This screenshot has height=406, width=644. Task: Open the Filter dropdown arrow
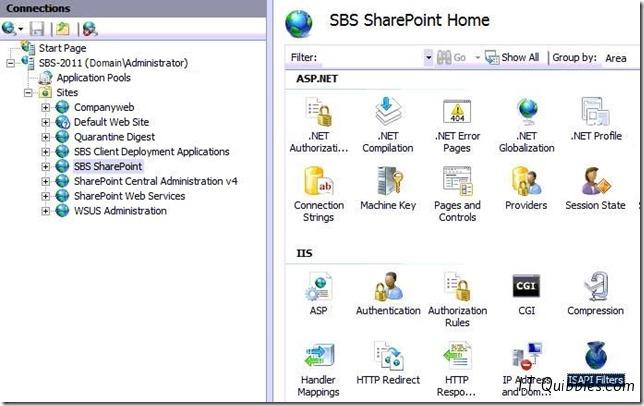click(x=428, y=57)
